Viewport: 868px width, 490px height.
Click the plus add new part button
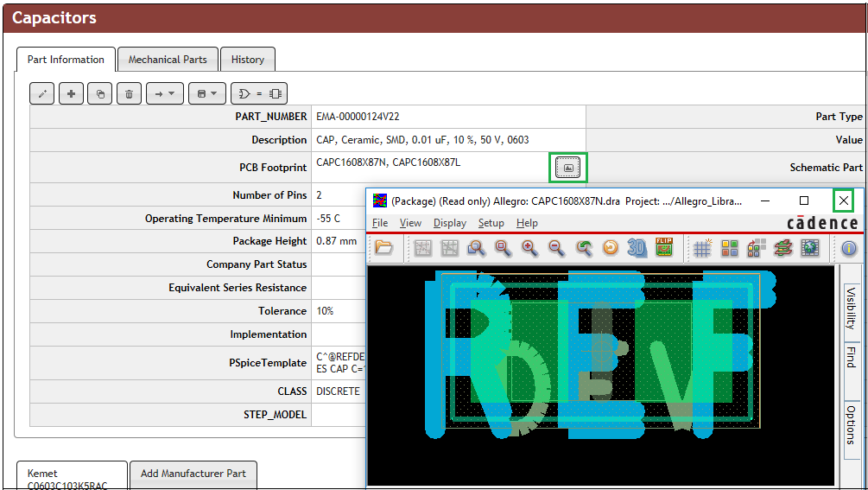pyautogui.click(x=71, y=93)
